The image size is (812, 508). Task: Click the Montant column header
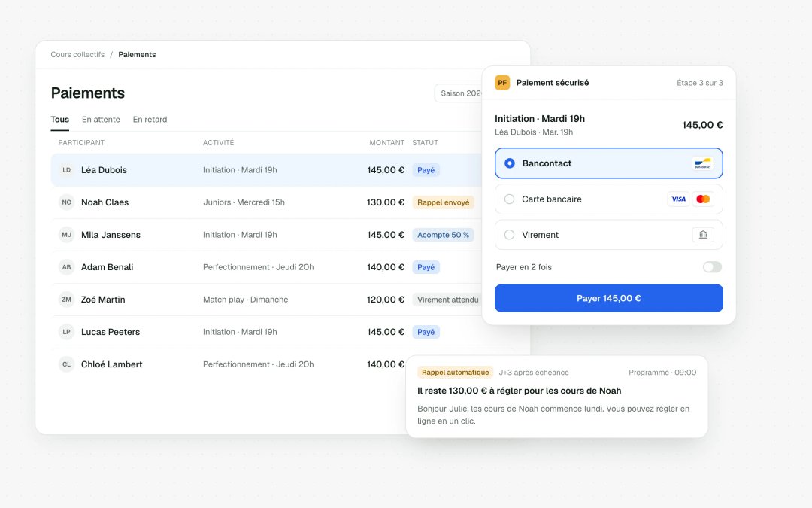coord(387,142)
